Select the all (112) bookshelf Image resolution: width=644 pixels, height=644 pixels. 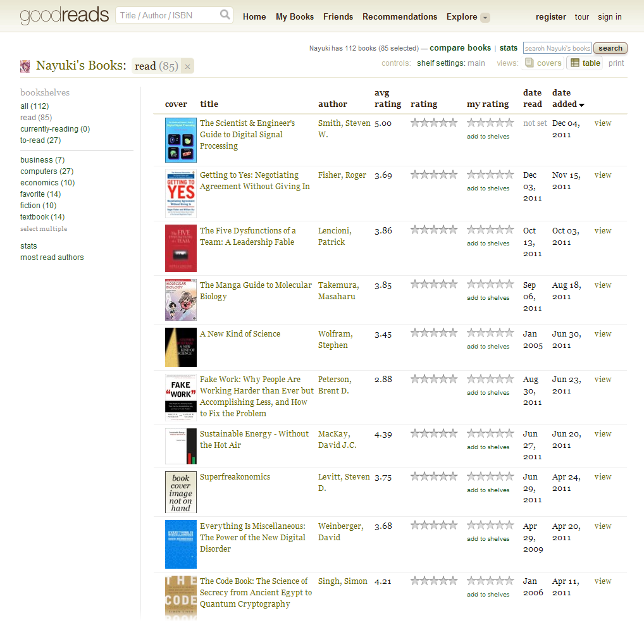35,106
